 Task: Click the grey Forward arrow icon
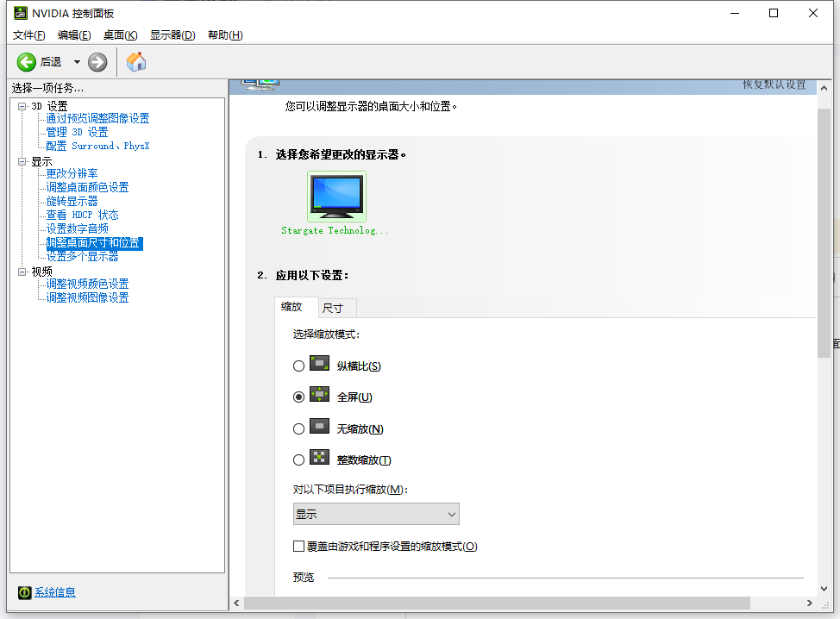point(97,62)
